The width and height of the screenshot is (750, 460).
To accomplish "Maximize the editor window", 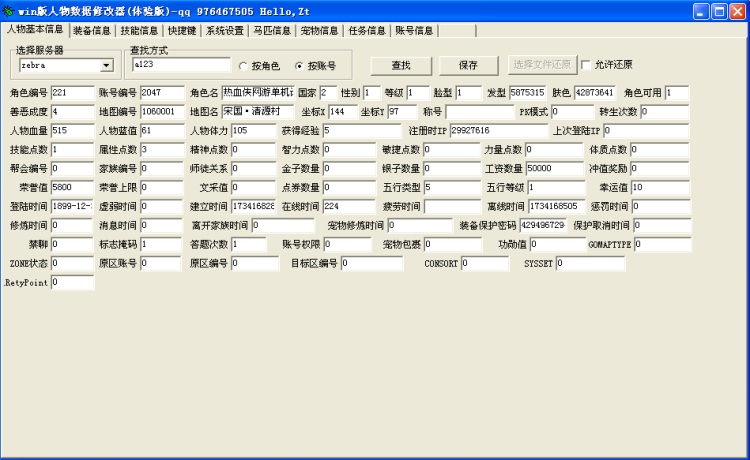I will pos(718,11).
